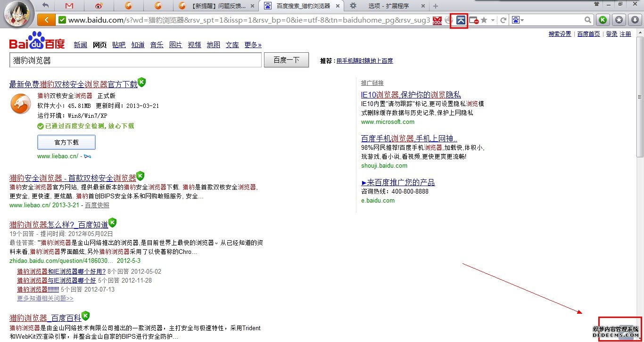Open the IE10浏览器,保护你的浏览隐私 ad

coord(411,95)
